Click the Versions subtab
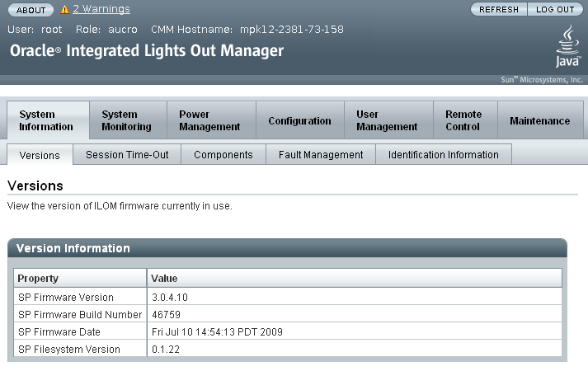Viewport: 588px width, 371px height. coord(40,155)
